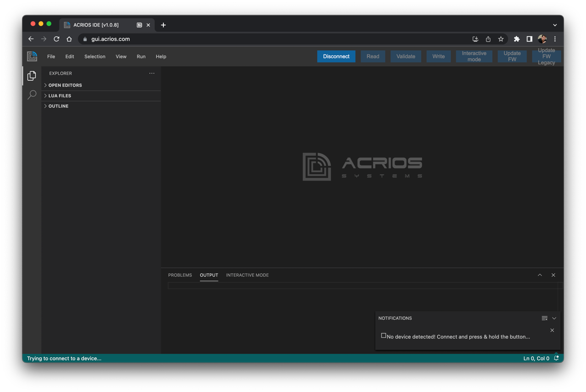Click the Disconnect button
The width and height of the screenshot is (586, 392).
336,56
